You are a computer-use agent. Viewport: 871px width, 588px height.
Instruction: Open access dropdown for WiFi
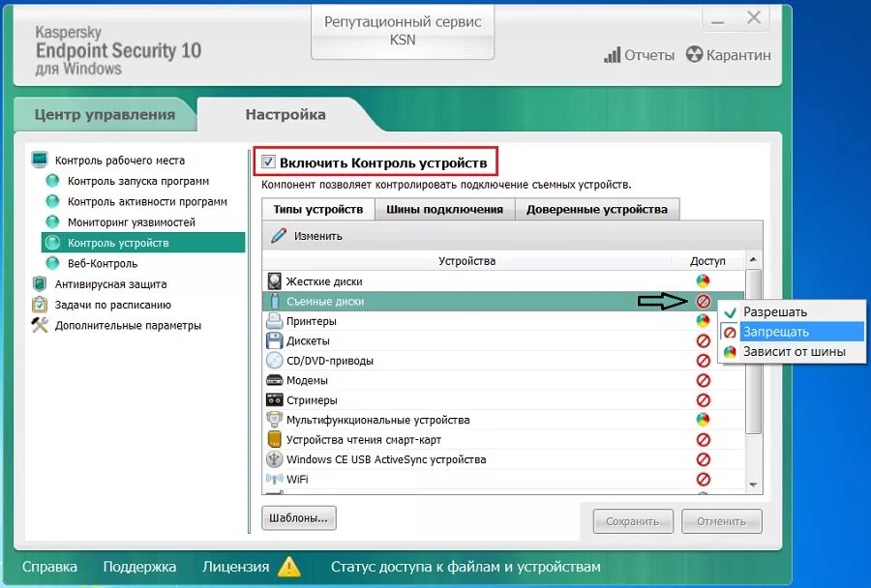(704, 479)
